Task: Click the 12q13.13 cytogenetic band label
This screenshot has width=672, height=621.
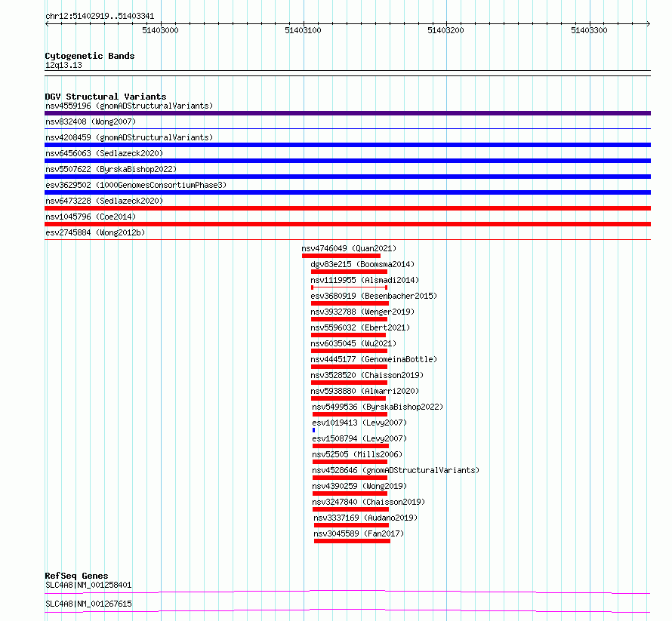Action: pos(63,65)
